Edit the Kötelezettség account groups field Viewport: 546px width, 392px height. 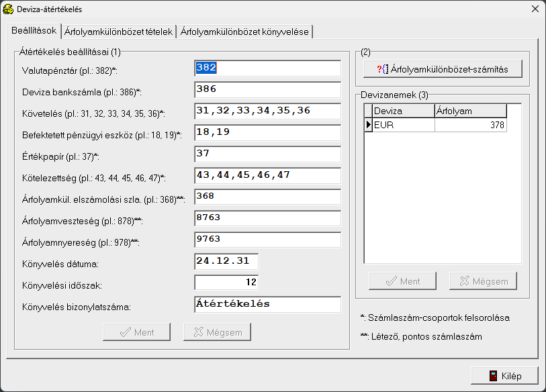268,176
